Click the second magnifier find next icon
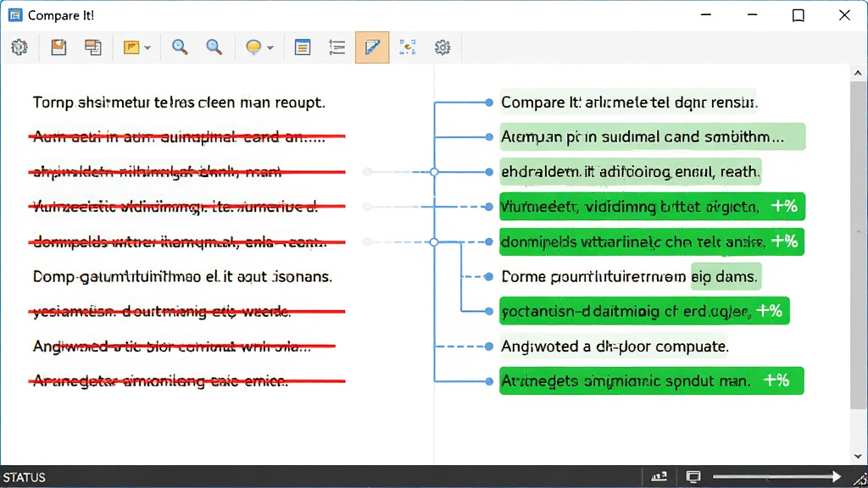Image resolution: width=868 pixels, height=488 pixels. (x=214, y=47)
